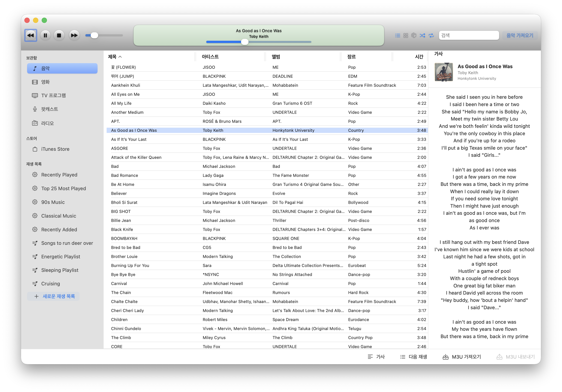Sort by the 시간 column header

[x=419, y=57]
